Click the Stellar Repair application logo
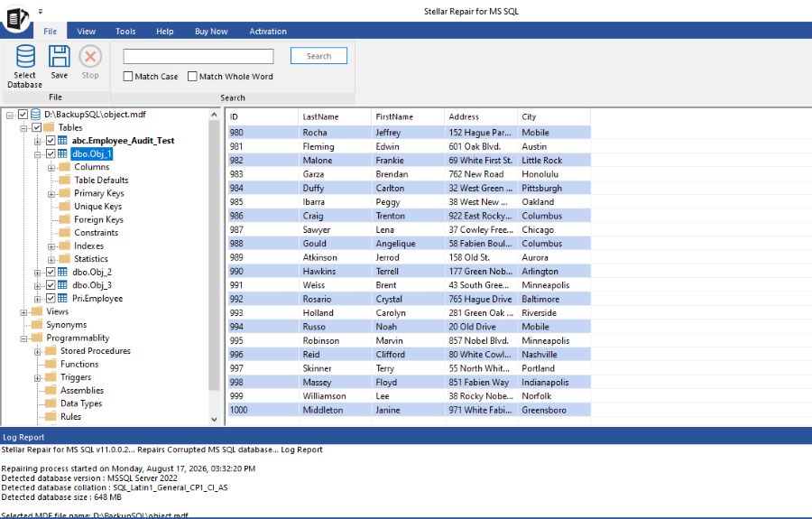 (16, 19)
